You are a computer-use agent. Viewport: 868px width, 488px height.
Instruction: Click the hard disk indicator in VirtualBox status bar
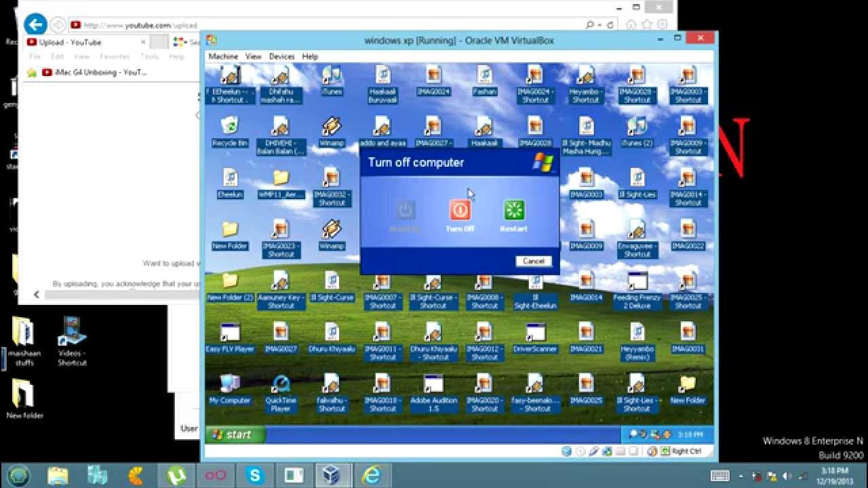pos(567,451)
